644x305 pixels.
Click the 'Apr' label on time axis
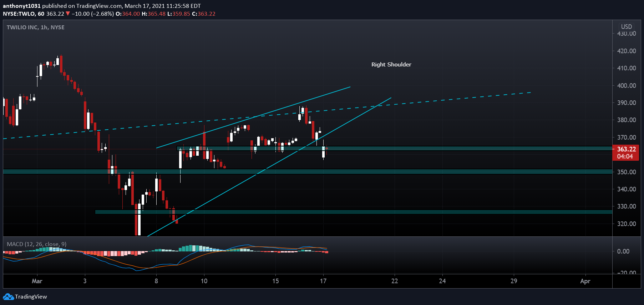pyautogui.click(x=585, y=281)
